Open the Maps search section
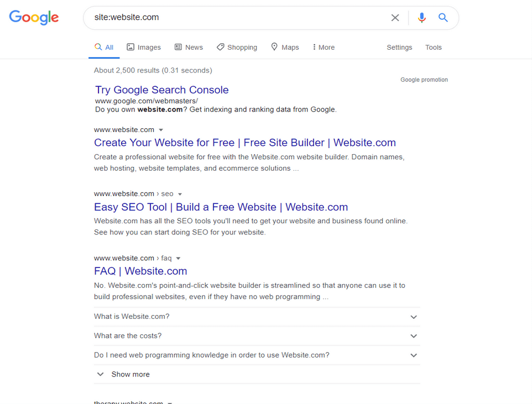Screen dimensions: 532x404 [285, 47]
